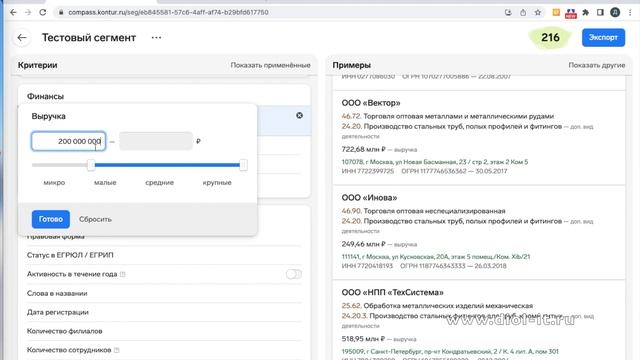Click info icon beside Количество сотрудников
This screenshot has height=360, width=640.
coord(117,350)
